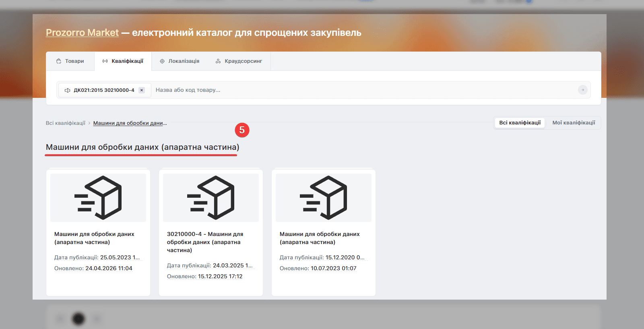Select the Всі кваліфікації toggle button
Image resolution: width=644 pixels, height=329 pixels.
pos(520,123)
